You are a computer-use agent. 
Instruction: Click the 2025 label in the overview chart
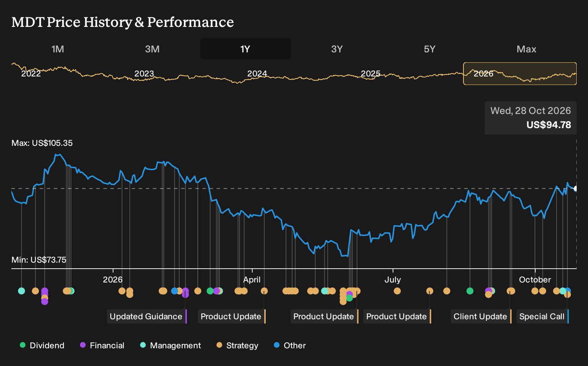pyautogui.click(x=370, y=74)
